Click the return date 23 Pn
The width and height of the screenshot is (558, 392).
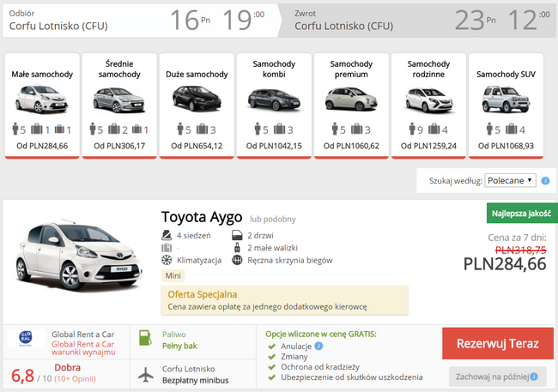coord(475,20)
